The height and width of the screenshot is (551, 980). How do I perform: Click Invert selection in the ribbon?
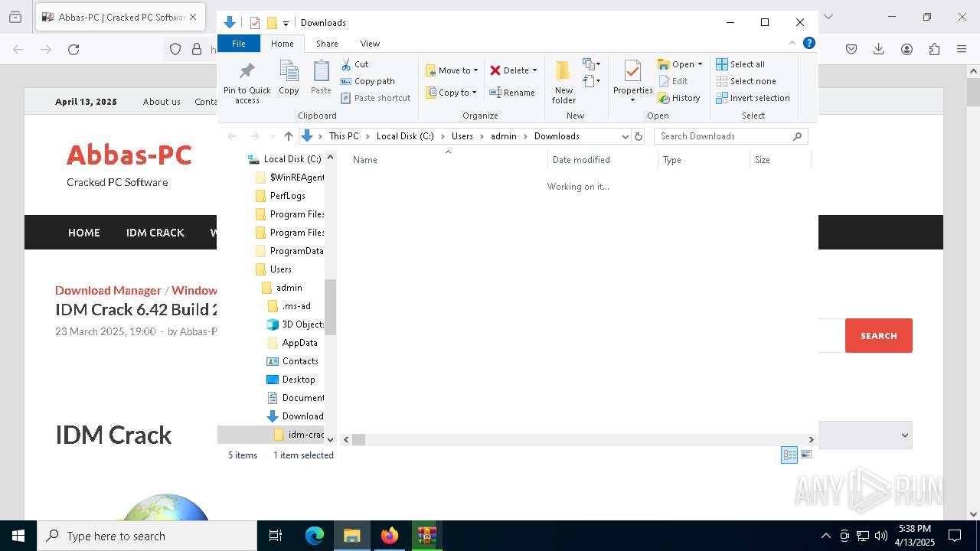(x=753, y=98)
